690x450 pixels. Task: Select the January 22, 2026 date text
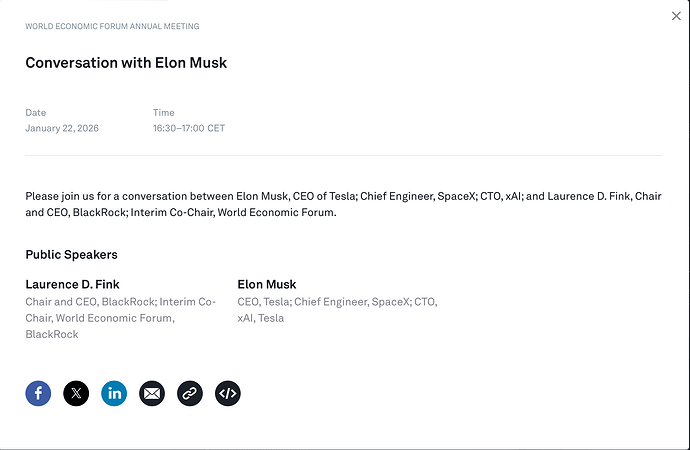(62, 128)
